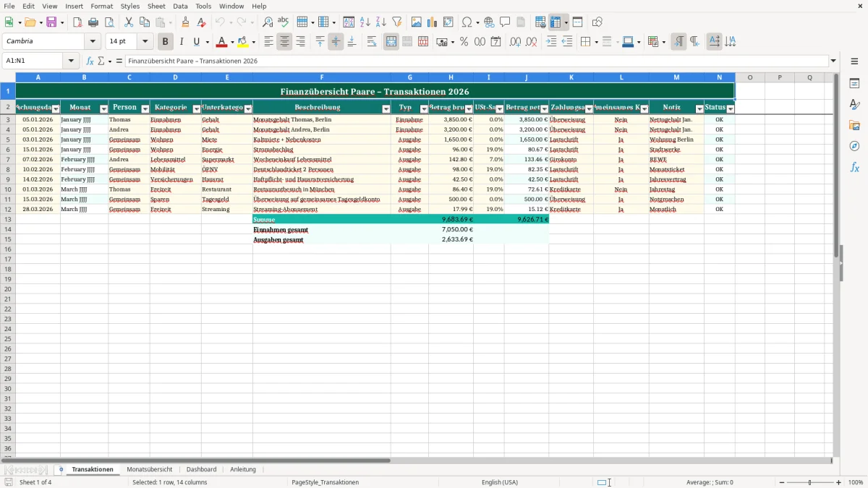Open the Font Size dropdown

pos(145,42)
